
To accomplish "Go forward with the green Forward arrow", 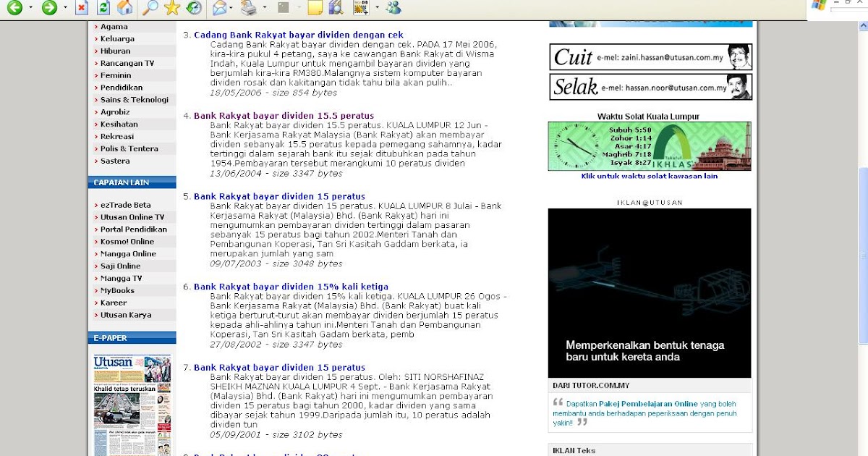I will pos(49,8).
